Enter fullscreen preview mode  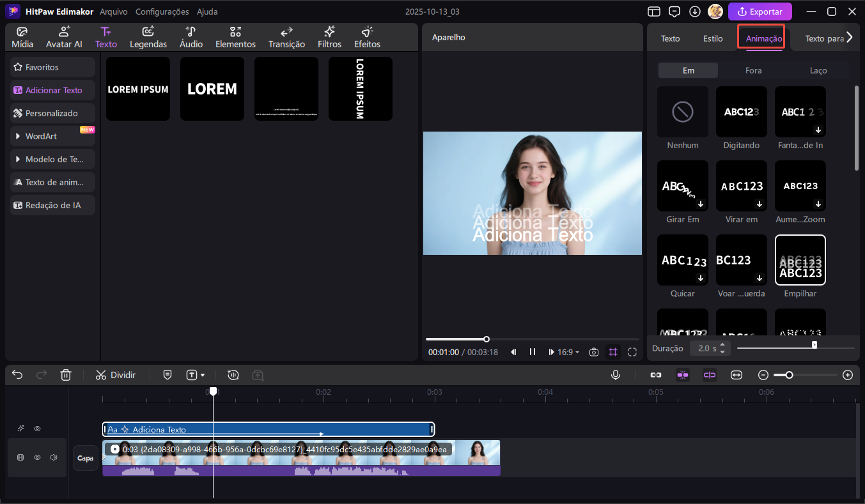(632, 352)
